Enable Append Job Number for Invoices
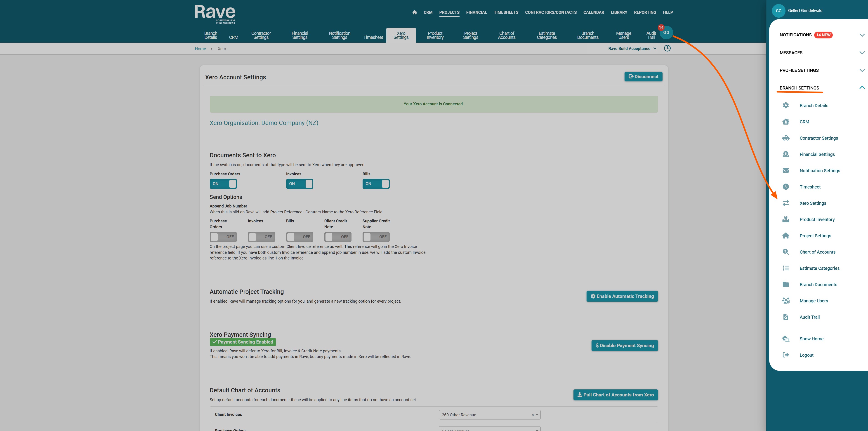This screenshot has width=868, height=431. pyautogui.click(x=261, y=237)
